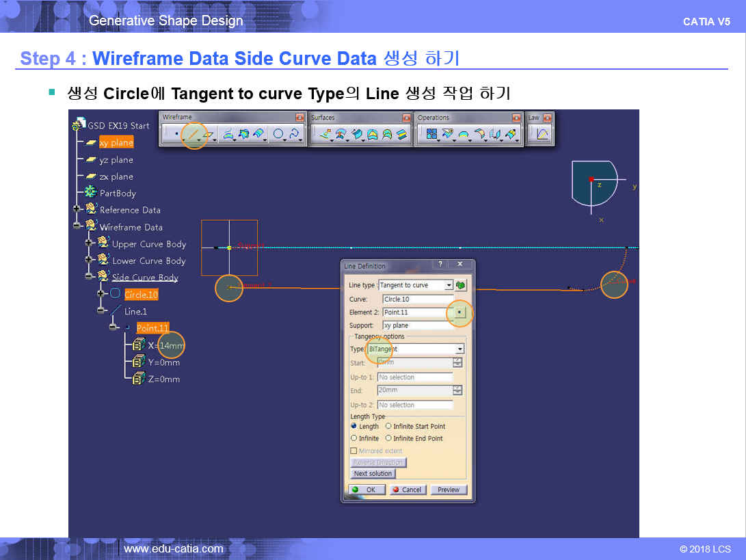Open the Line type dropdown
The width and height of the screenshot is (746, 560).
coord(449,285)
